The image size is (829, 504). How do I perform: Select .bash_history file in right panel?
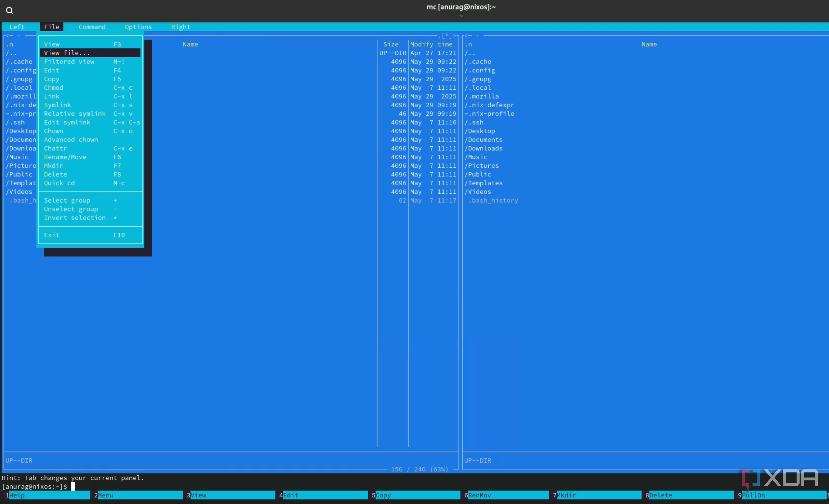tap(493, 200)
